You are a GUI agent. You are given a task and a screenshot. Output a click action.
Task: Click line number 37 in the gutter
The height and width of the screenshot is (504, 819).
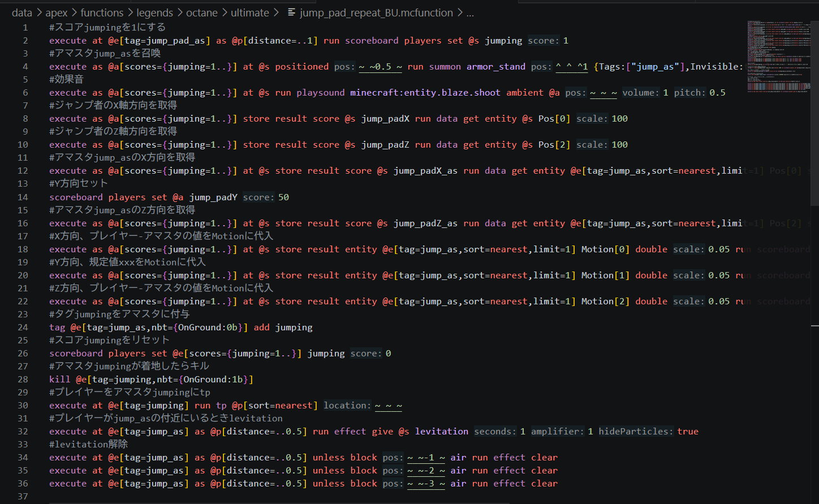pos(23,497)
